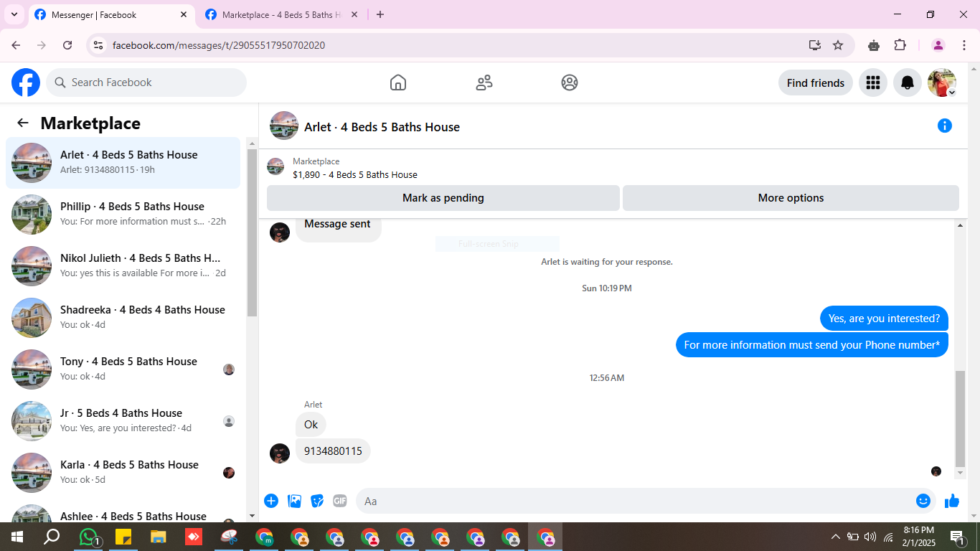
Task: Click the 'send your Phone number' message
Action: (811, 345)
